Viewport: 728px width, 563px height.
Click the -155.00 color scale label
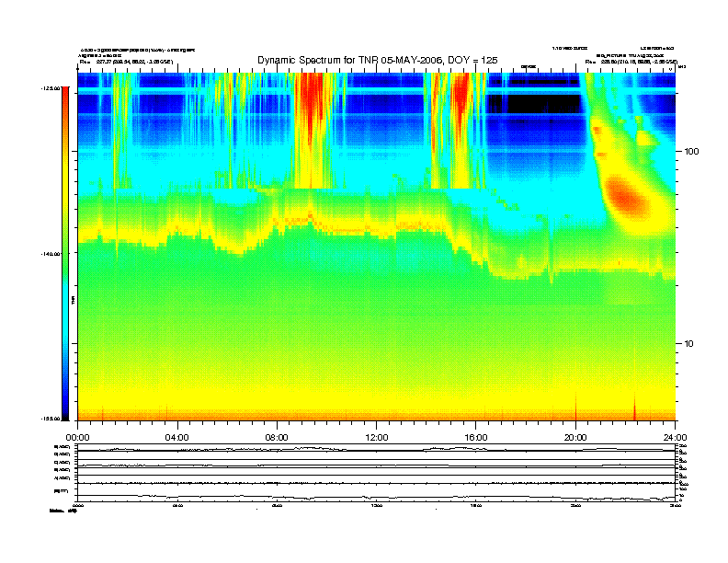pos(51,419)
